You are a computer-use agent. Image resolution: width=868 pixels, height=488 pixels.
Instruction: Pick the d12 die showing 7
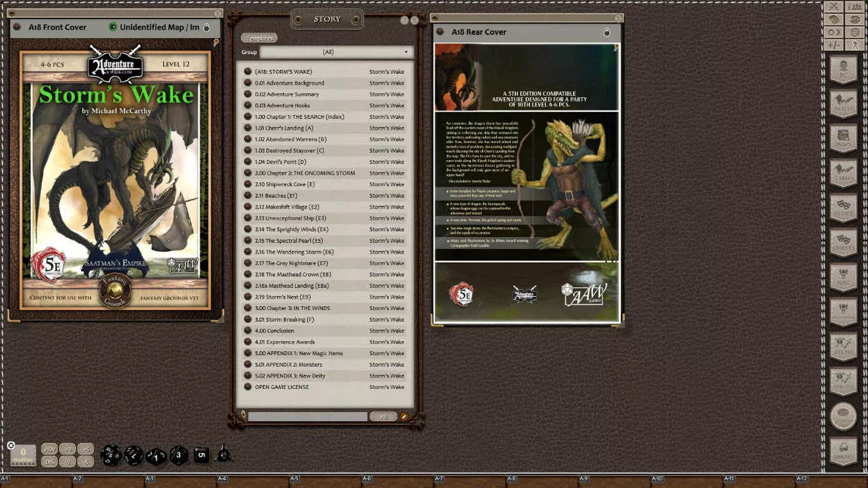coord(133,455)
